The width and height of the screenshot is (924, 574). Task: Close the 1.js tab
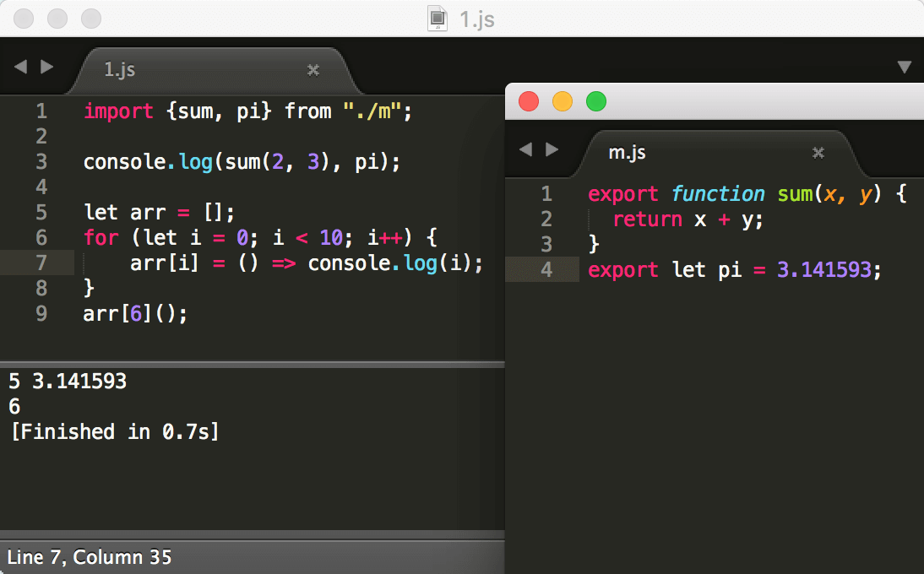[313, 70]
